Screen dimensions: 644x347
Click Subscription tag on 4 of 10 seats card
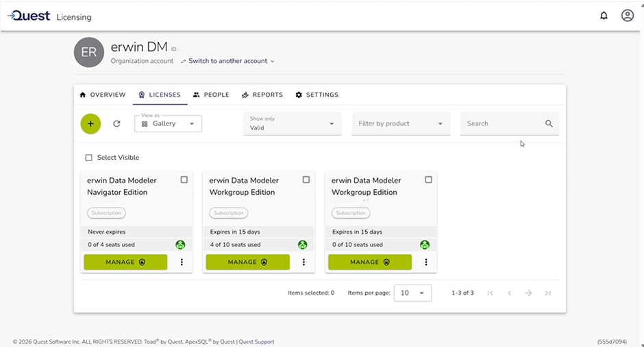[x=228, y=213]
